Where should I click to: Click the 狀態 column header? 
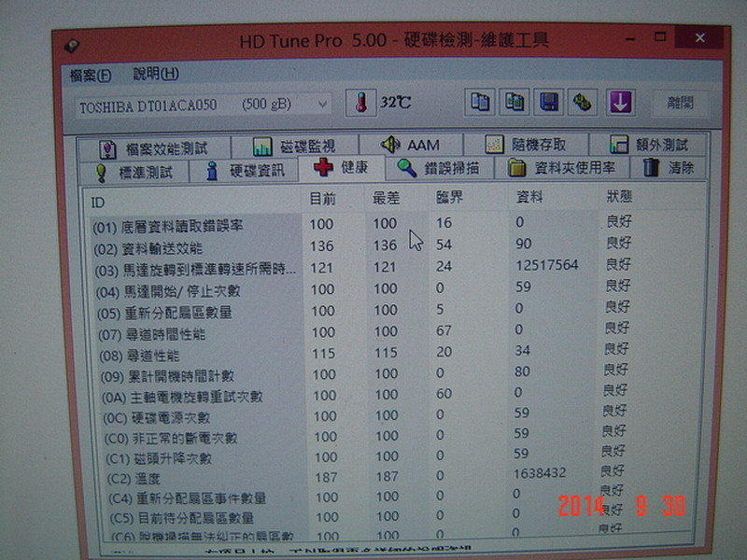[619, 196]
